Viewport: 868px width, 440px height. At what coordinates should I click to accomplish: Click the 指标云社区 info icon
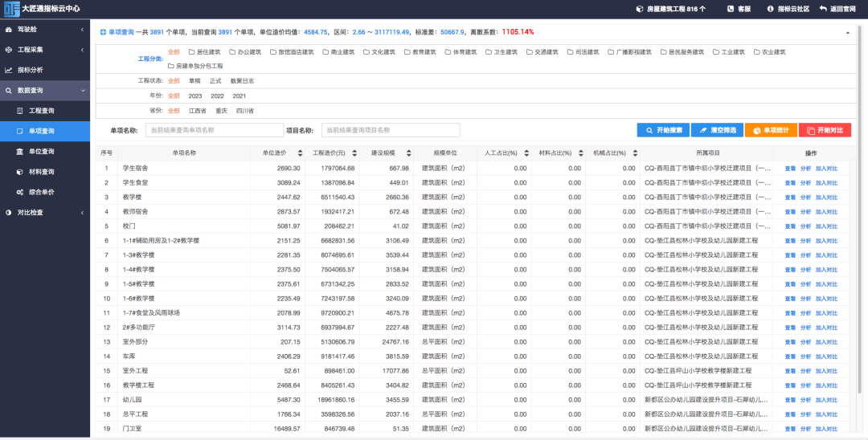click(770, 9)
